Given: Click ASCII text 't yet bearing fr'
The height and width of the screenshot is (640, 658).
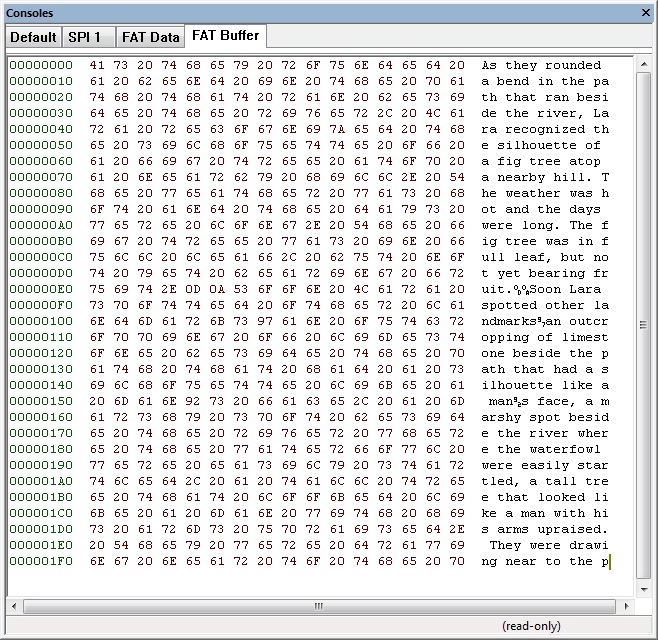Looking at the screenshot, I should coord(545,273).
